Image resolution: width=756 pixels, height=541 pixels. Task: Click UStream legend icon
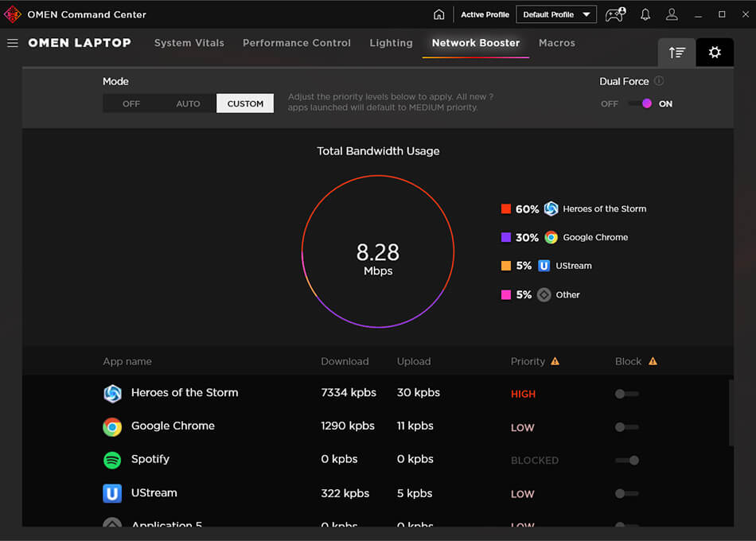pos(544,266)
